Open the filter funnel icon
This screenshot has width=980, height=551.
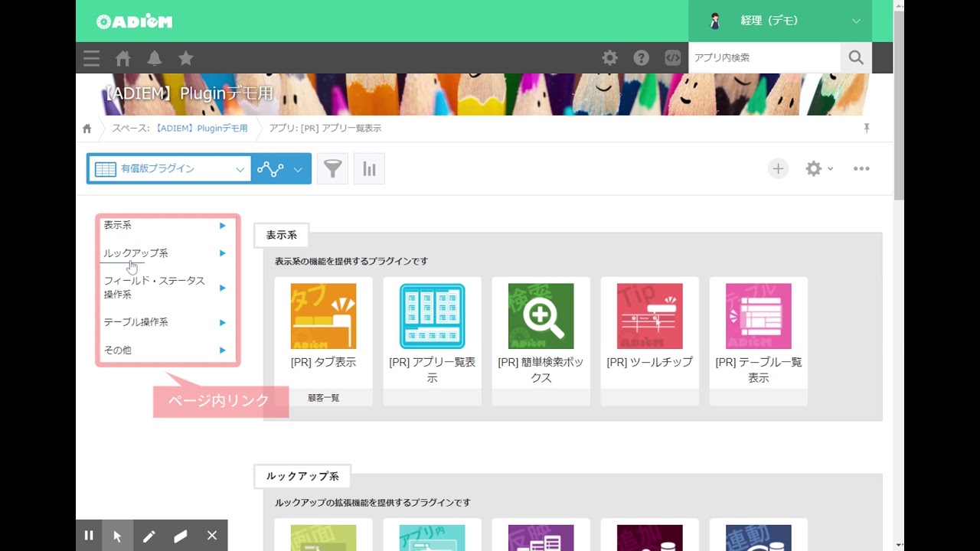332,168
